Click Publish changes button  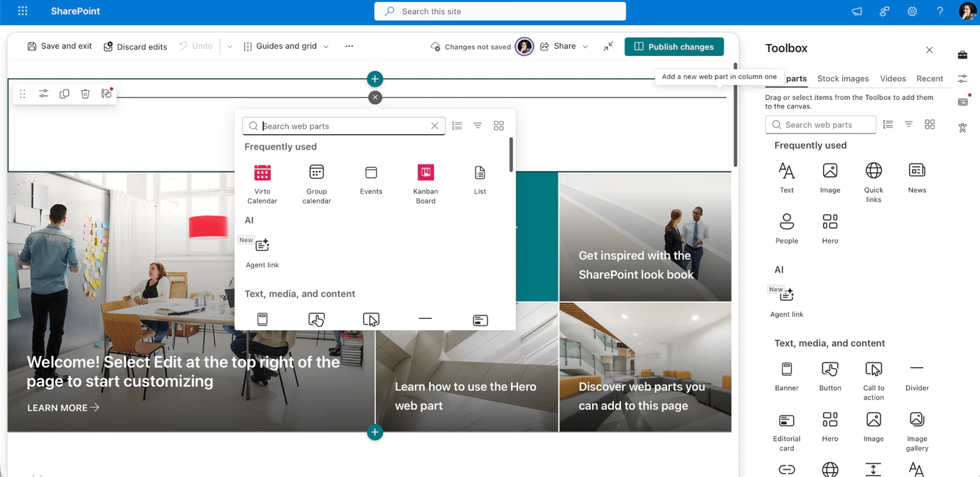click(x=674, y=47)
